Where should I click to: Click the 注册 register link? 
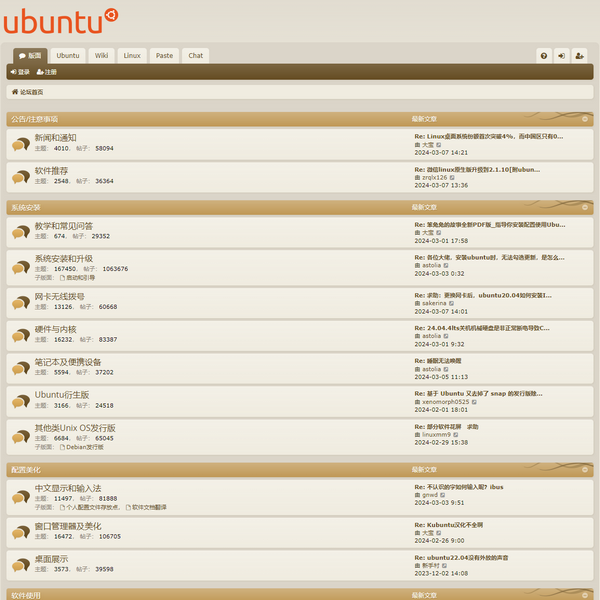tap(47, 72)
